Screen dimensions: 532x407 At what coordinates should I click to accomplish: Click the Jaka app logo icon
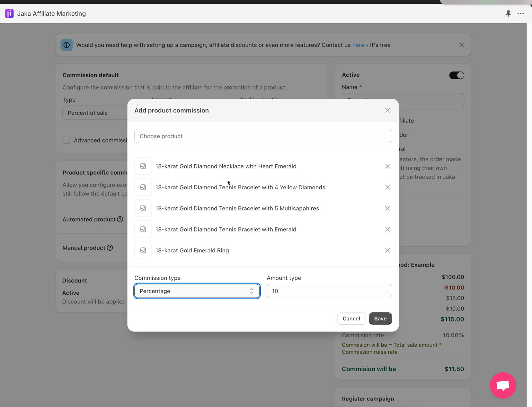click(x=9, y=14)
